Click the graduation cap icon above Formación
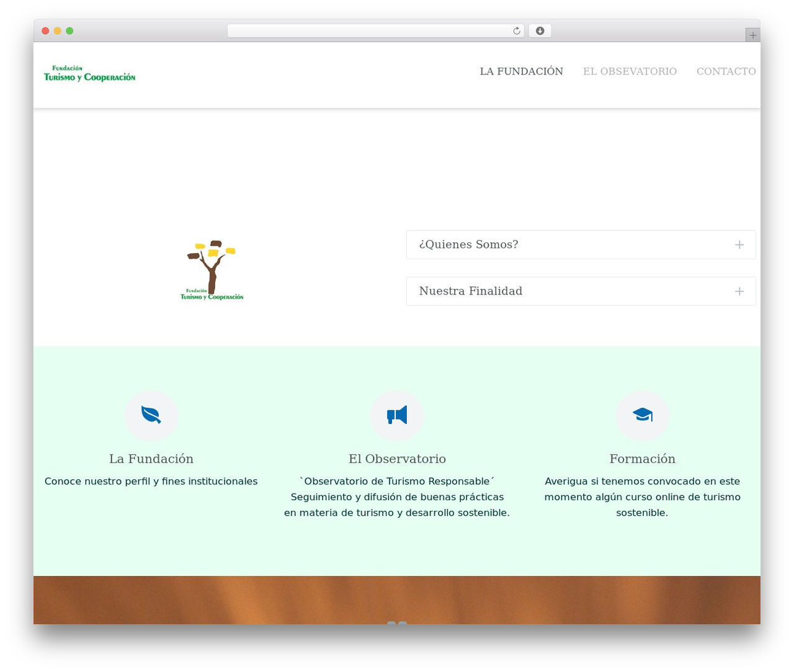This screenshot has height=672, width=794. (x=642, y=415)
